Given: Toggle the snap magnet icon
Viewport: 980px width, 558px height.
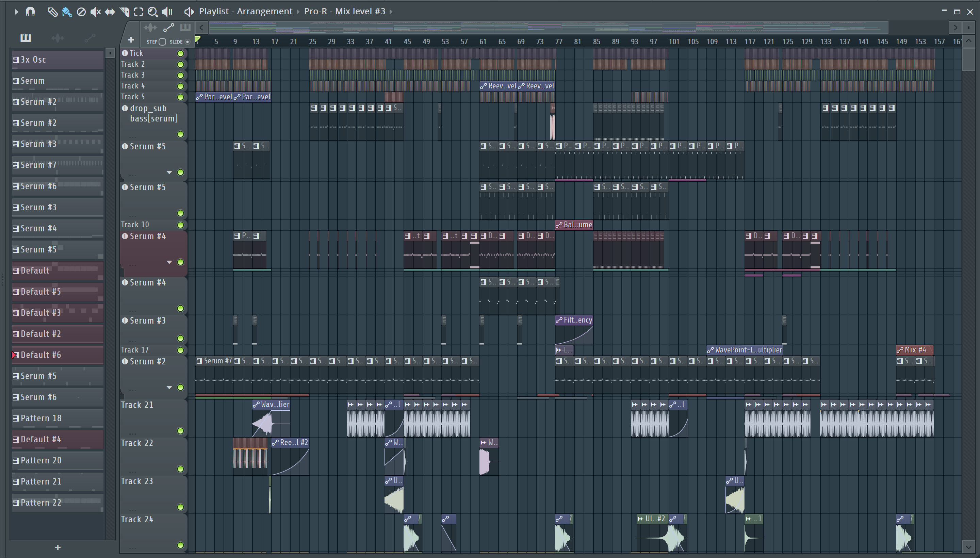Looking at the screenshot, I should 30,12.
